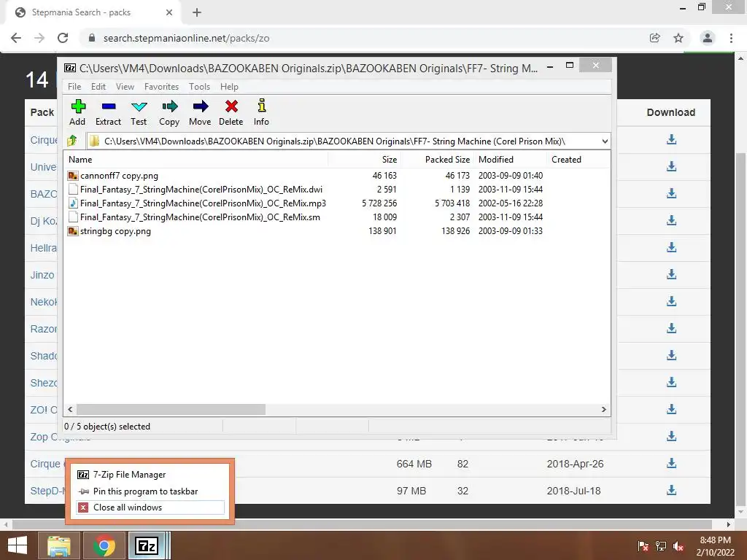Sort by the Size column header
747x560 pixels.
click(x=364, y=160)
